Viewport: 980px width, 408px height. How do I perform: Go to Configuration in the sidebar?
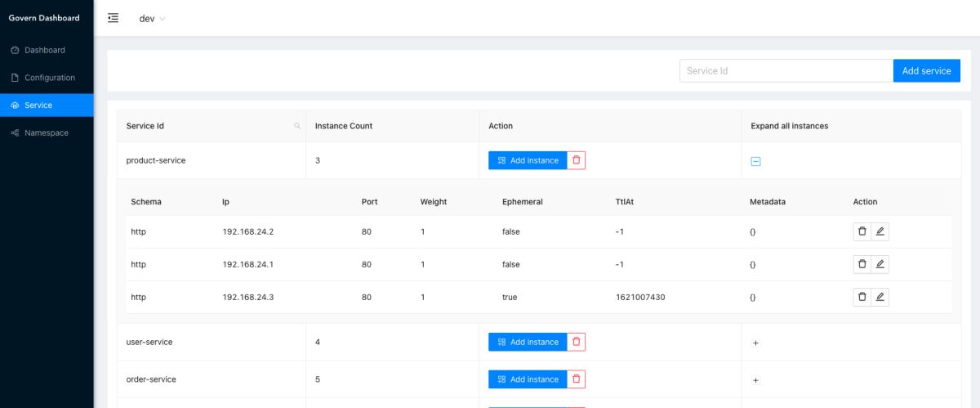coord(49,78)
